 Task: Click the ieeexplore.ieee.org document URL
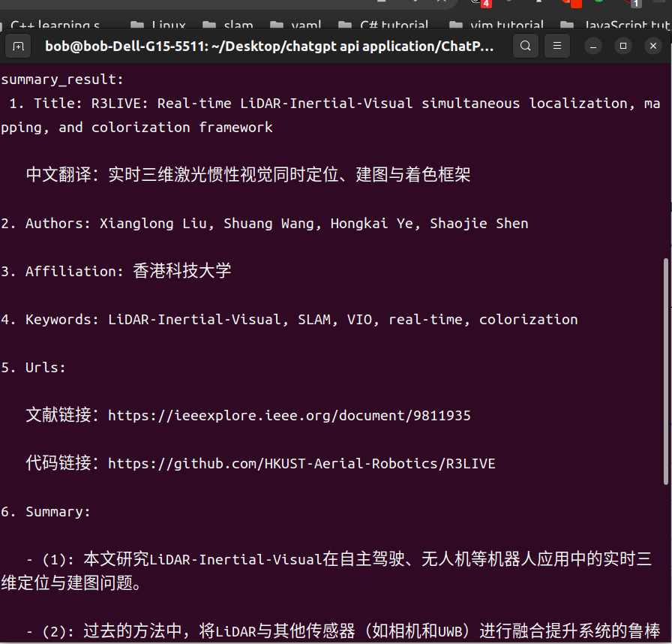point(289,416)
